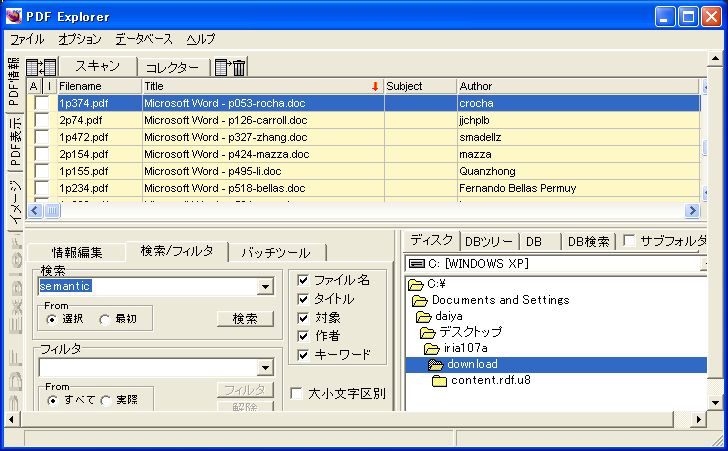Click the bottom scrollbar left arrow

12,419
